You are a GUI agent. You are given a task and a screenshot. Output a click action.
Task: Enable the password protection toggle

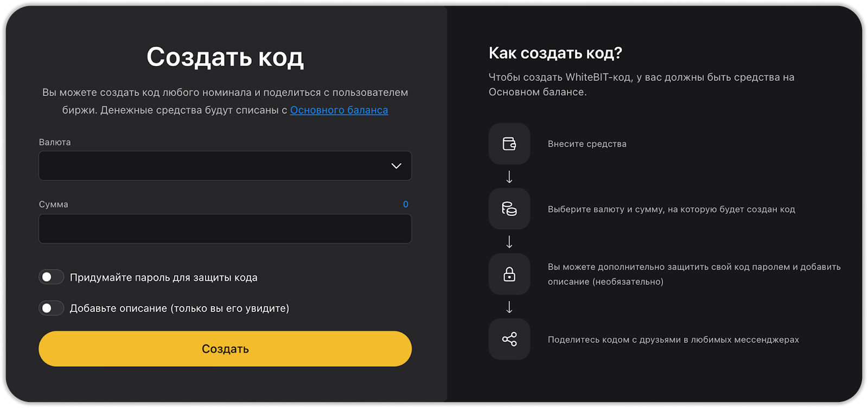point(51,277)
